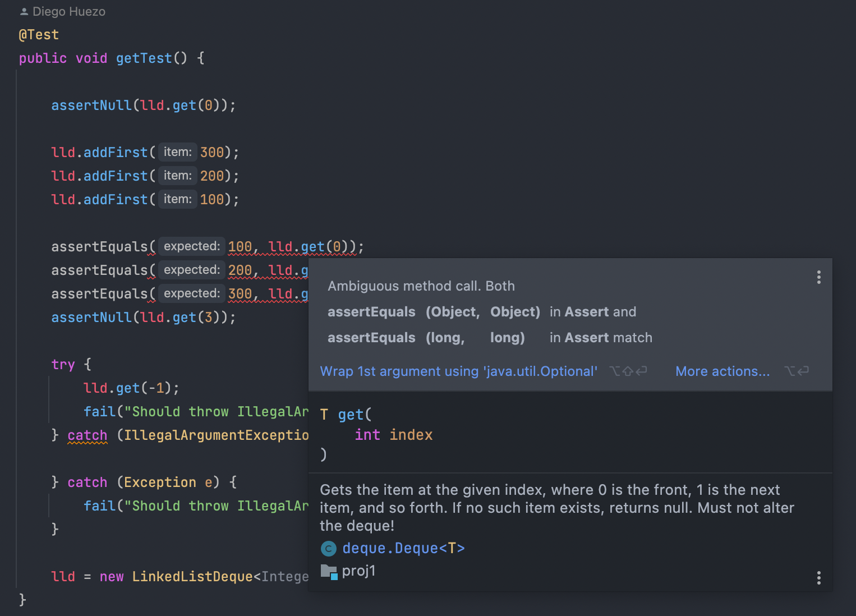Click the try keyword
The height and width of the screenshot is (616, 856).
63,365
